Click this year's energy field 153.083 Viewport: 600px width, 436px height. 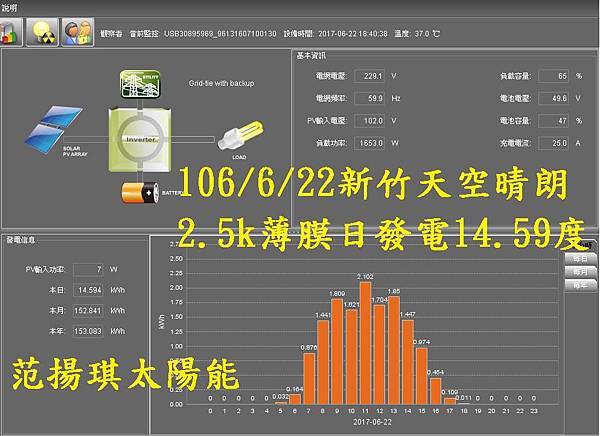pos(88,331)
